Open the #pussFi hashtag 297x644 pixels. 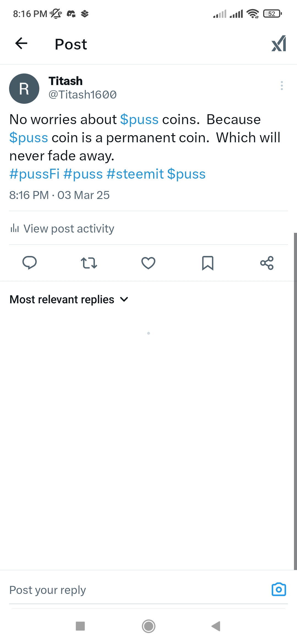pos(34,174)
